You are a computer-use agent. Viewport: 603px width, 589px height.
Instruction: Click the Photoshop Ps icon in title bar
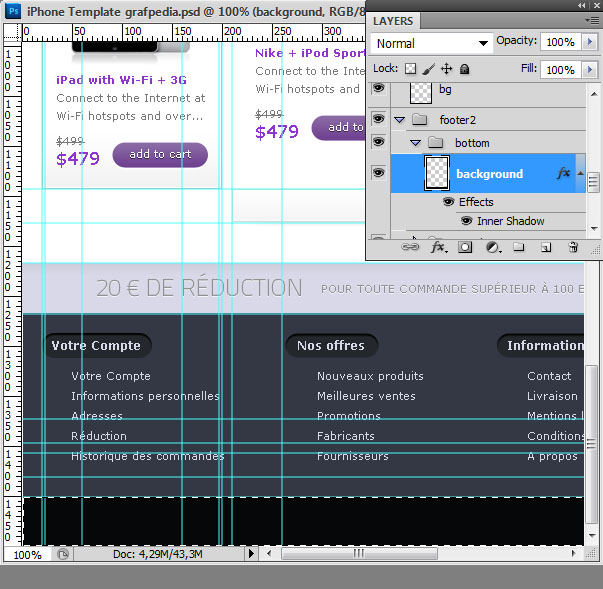[13, 11]
